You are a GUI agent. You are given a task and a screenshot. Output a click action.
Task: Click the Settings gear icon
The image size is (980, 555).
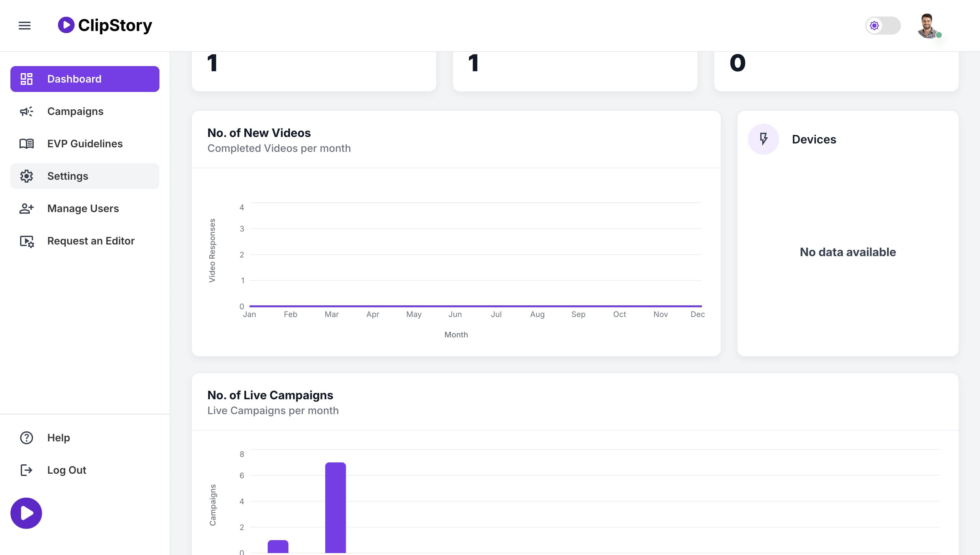click(26, 176)
